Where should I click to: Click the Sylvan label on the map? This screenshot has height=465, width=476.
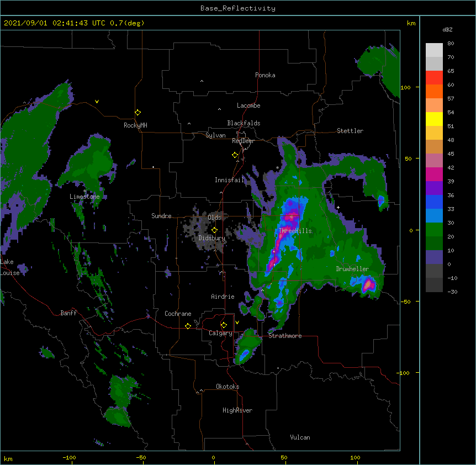[x=215, y=135]
